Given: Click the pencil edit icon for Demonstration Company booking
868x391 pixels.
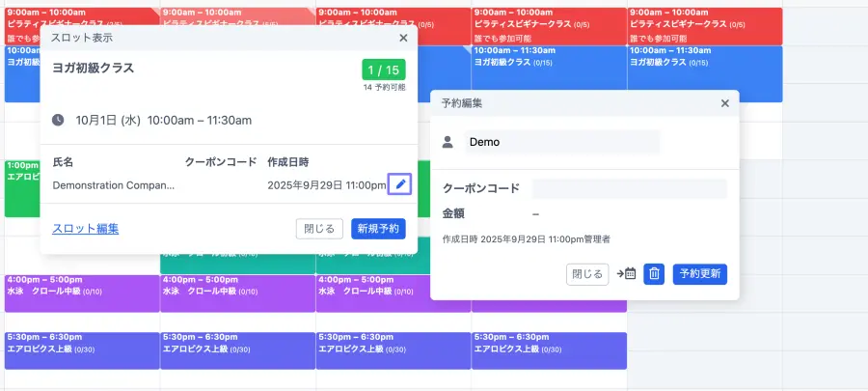Looking at the screenshot, I should [x=400, y=184].
